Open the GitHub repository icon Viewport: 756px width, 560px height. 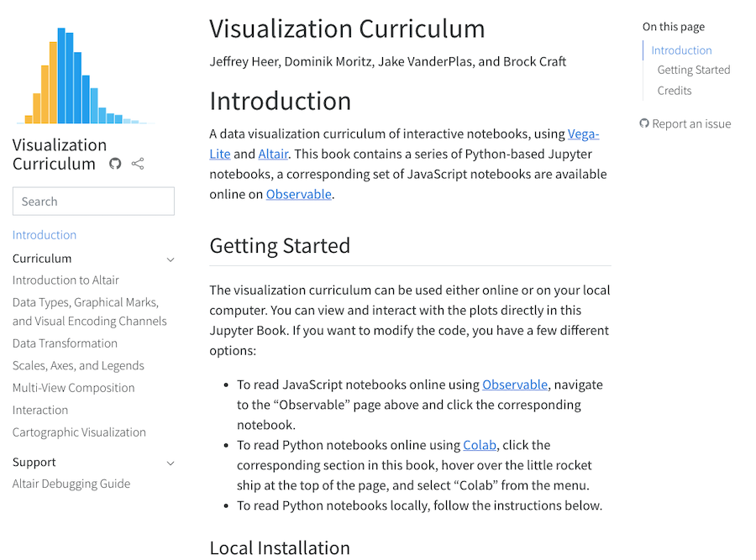tap(115, 164)
